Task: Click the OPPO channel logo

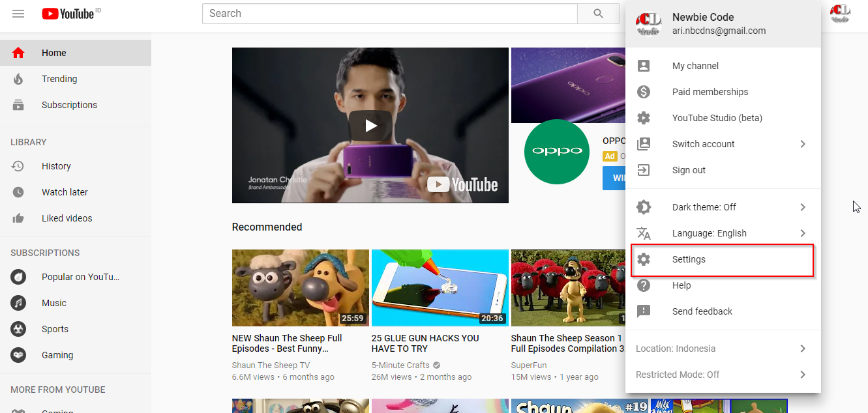Action: [556, 152]
